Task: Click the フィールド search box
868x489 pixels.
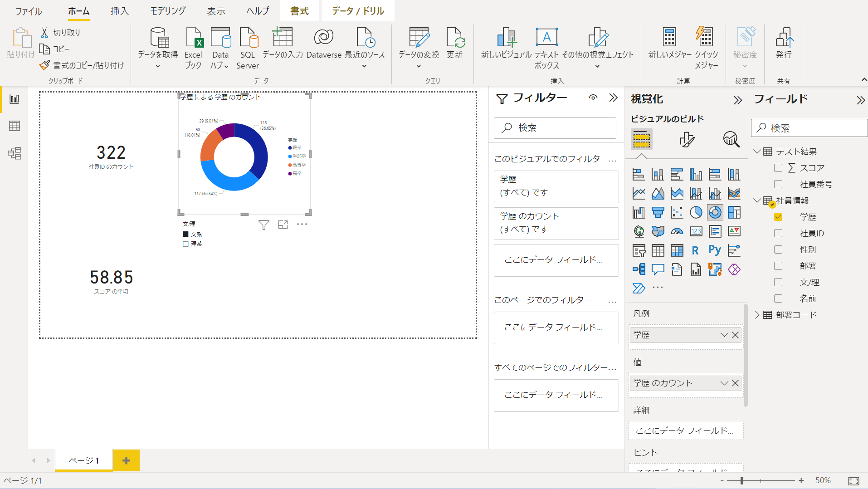Action: point(809,128)
